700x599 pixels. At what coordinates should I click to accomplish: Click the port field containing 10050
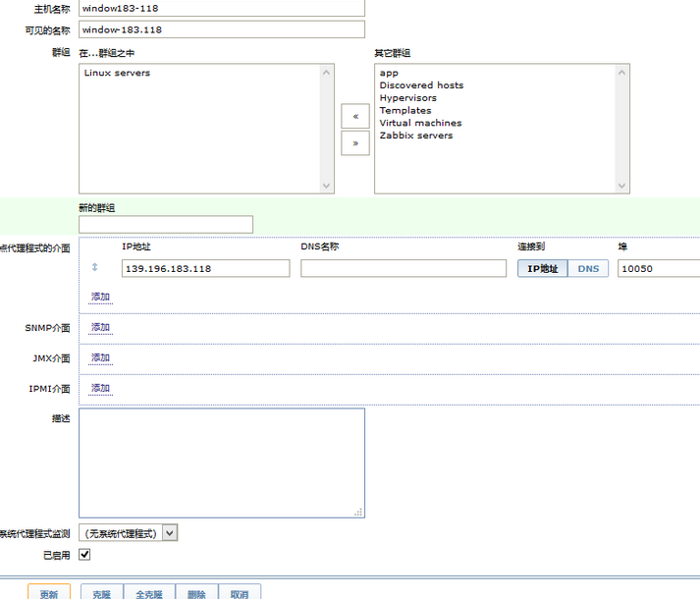click(658, 268)
